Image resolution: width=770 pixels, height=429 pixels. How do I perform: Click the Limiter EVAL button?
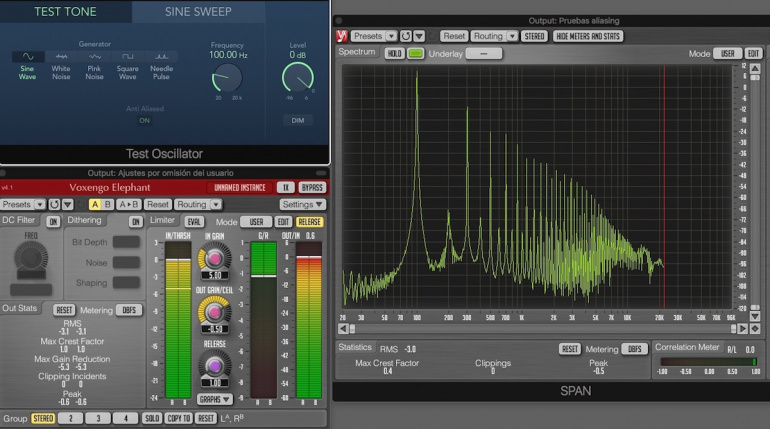[193, 221]
